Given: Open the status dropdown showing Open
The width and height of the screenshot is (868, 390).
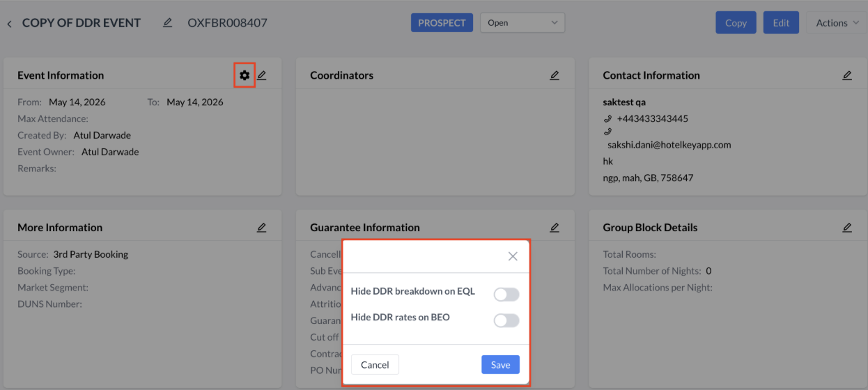Looking at the screenshot, I should [522, 23].
